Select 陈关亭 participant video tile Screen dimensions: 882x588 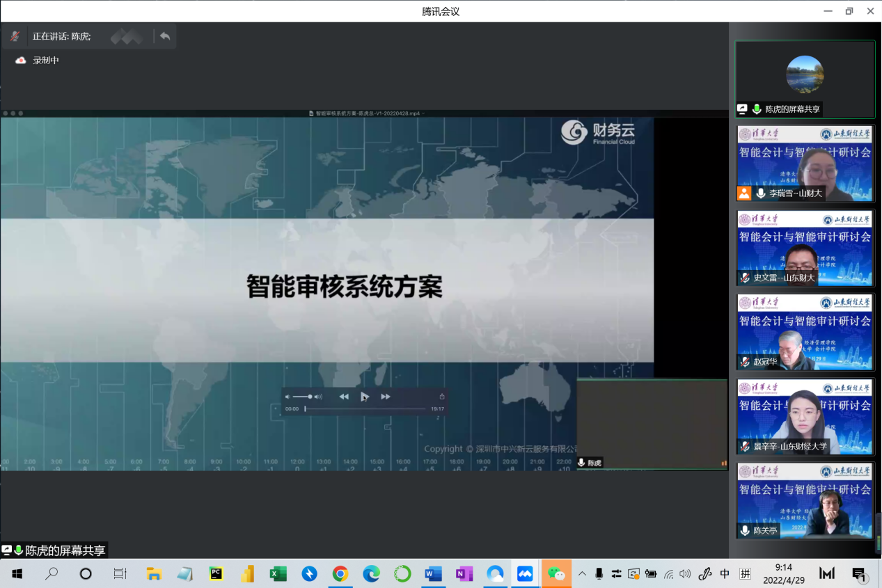805,500
